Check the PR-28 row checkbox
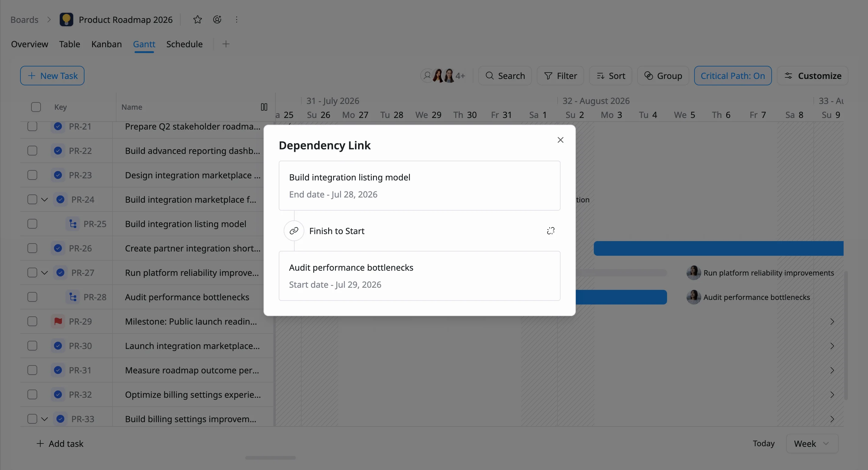Viewport: 868px width, 470px height. coord(32,297)
